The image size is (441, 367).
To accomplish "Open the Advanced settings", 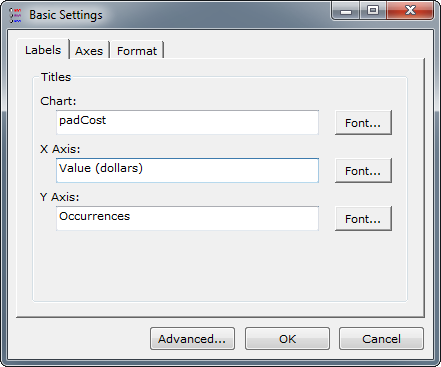I will [x=192, y=339].
